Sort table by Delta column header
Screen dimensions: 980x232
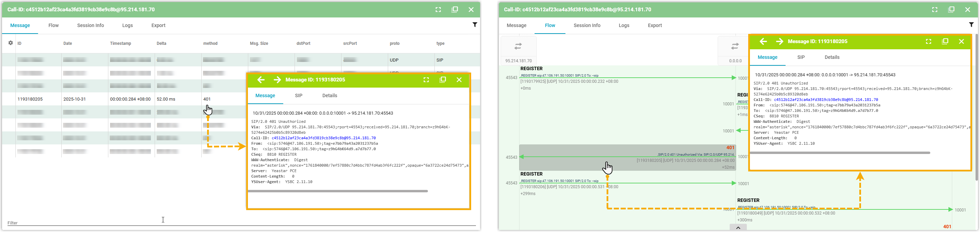point(161,43)
